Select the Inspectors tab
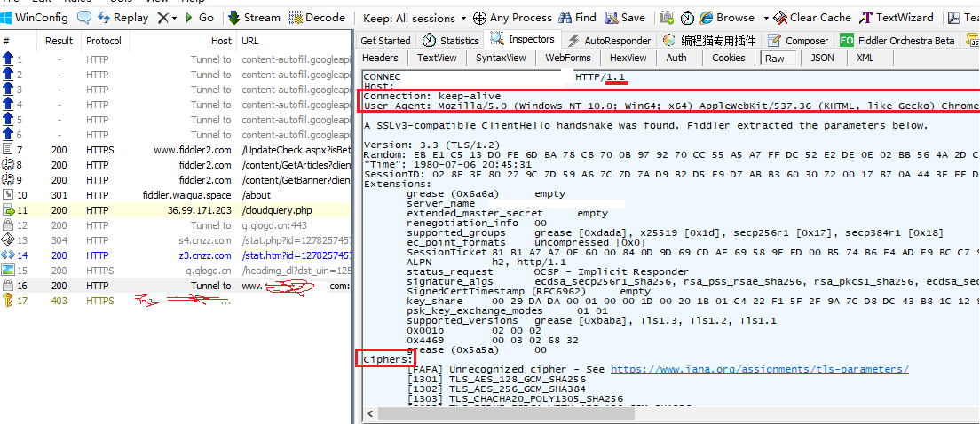Screen dimensions: 980x424 tap(523, 39)
